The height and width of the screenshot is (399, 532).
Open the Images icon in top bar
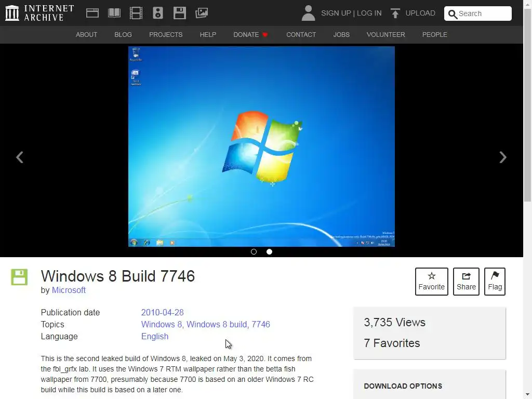coord(202,13)
